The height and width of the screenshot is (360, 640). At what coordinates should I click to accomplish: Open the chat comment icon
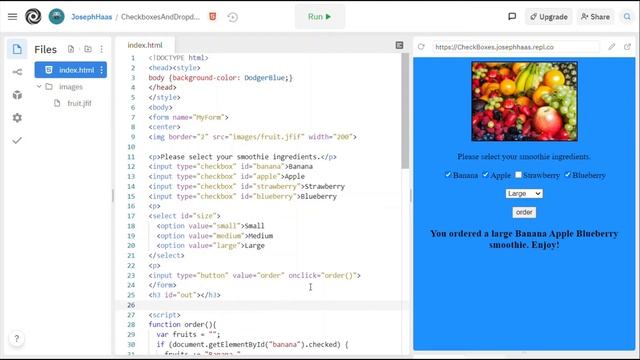click(x=512, y=17)
